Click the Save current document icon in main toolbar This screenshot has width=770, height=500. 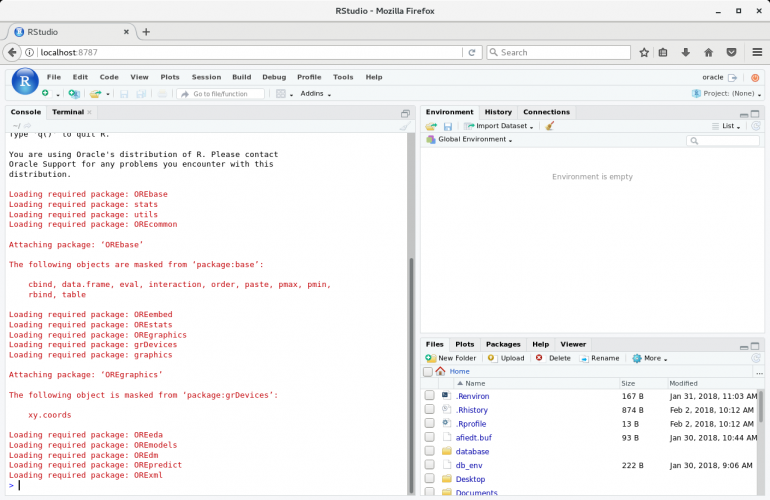tap(124, 93)
